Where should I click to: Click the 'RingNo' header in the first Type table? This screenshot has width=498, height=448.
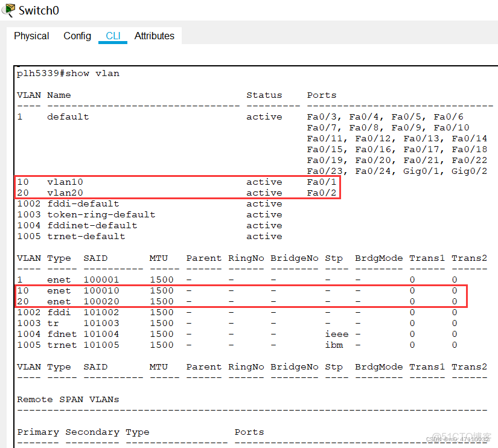(246, 258)
